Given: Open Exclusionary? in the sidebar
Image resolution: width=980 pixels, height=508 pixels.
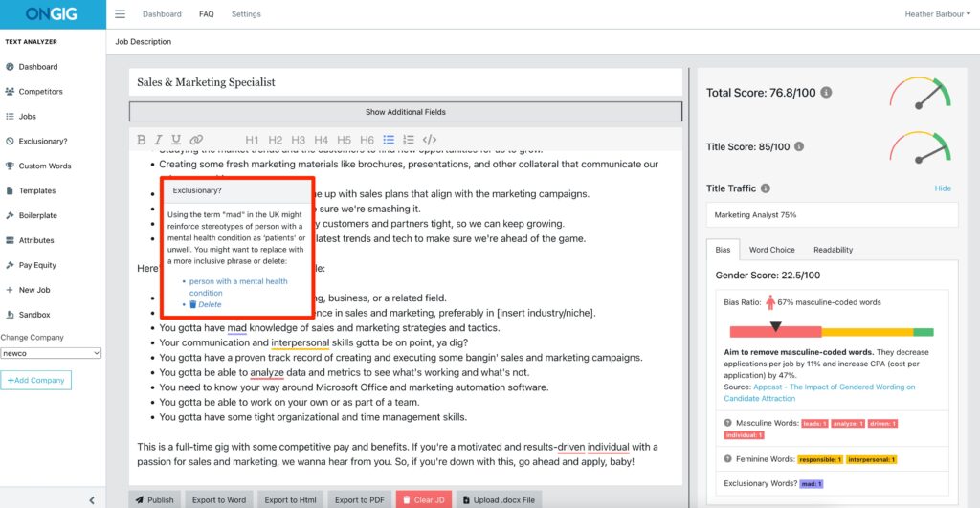Looking at the screenshot, I should click(42, 142).
